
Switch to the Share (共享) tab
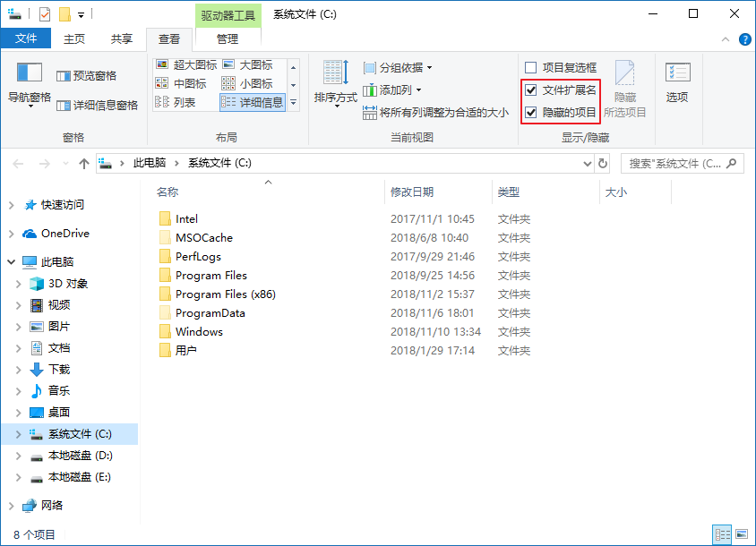tap(122, 39)
